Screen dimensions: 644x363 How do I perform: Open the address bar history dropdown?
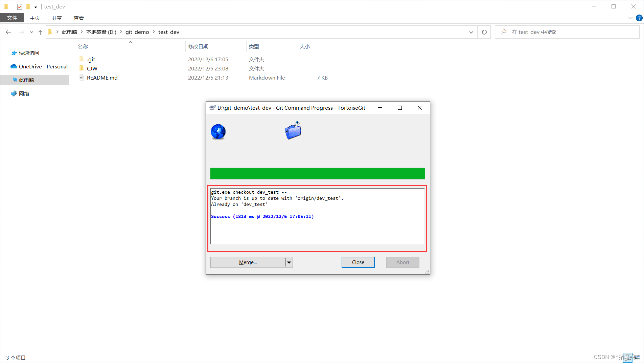tap(471, 32)
